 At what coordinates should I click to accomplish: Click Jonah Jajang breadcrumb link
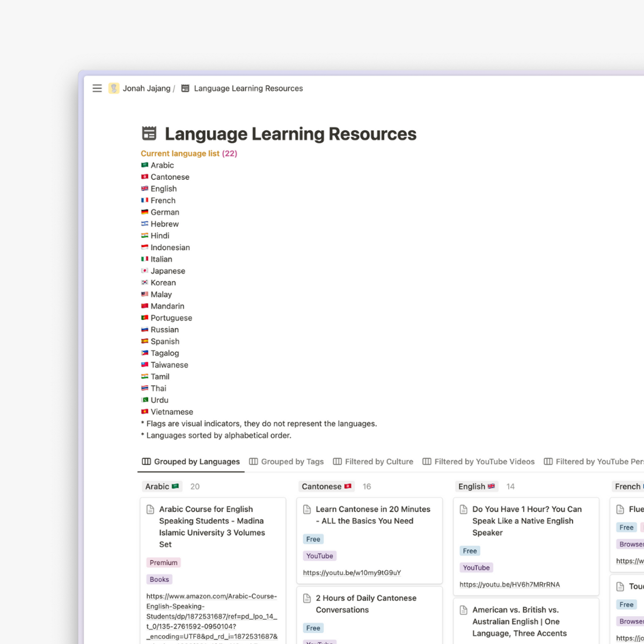click(x=147, y=89)
